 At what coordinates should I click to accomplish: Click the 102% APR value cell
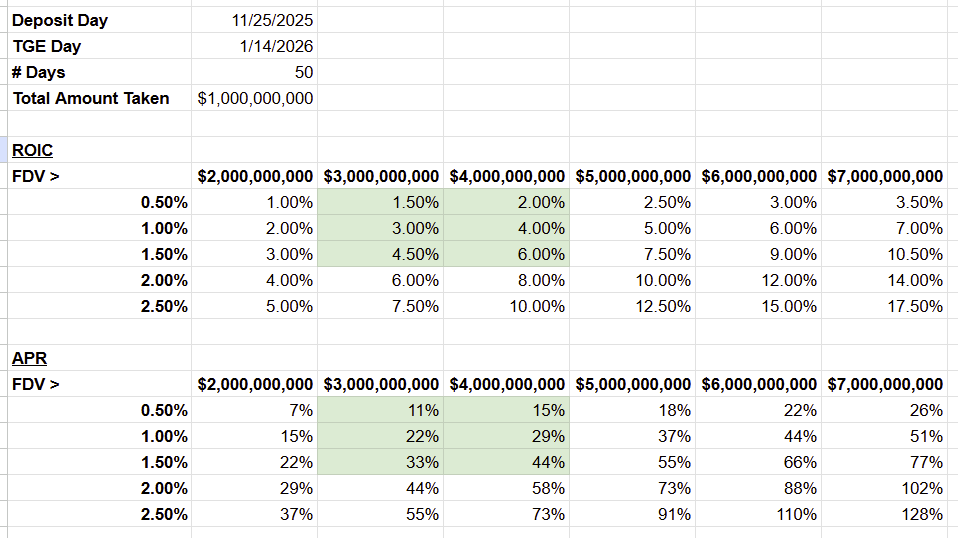point(925,488)
